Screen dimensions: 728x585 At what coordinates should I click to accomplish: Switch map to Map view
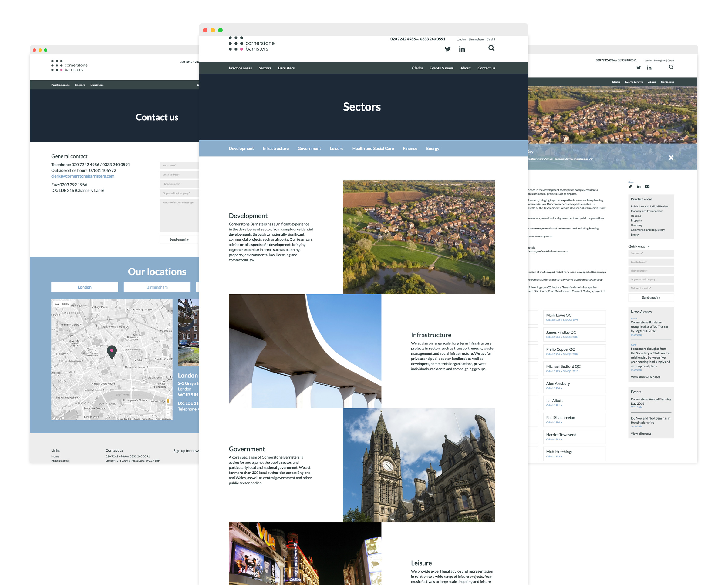pyautogui.click(x=57, y=304)
